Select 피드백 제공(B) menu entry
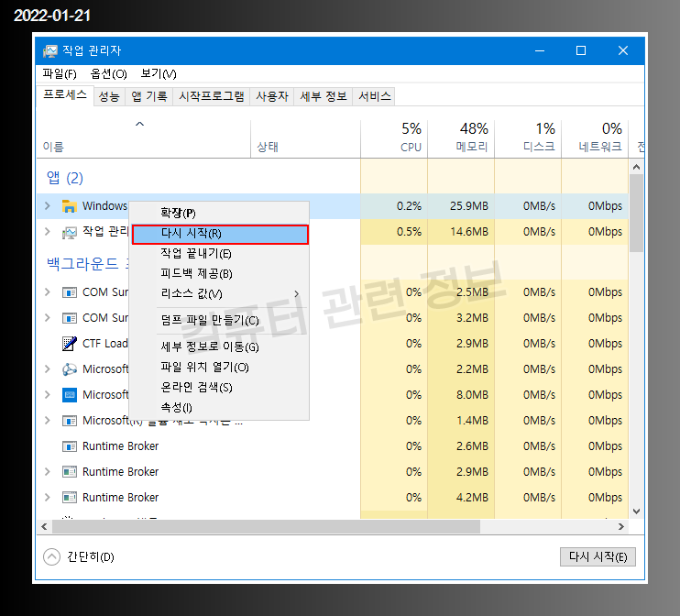The width and height of the screenshot is (680, 616). point(220,274)
